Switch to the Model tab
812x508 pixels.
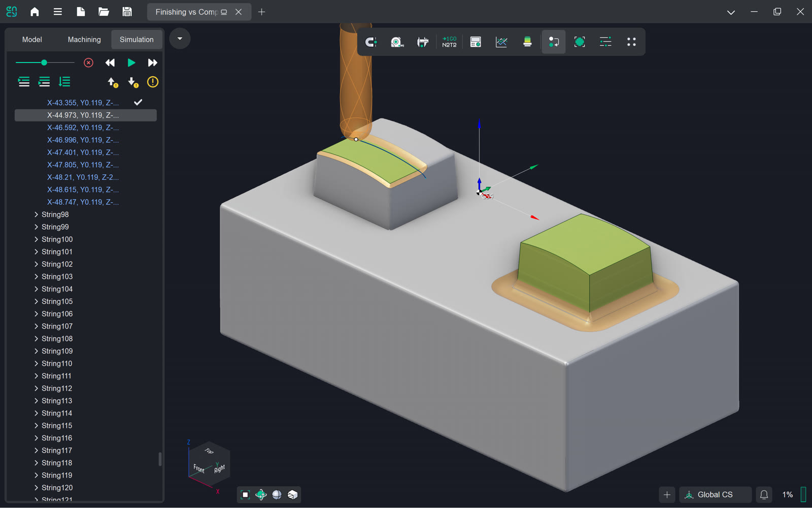click(32, 40)
